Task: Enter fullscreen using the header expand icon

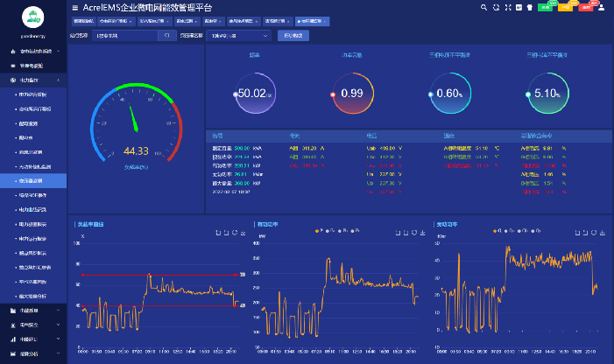Action: [506, 7]
